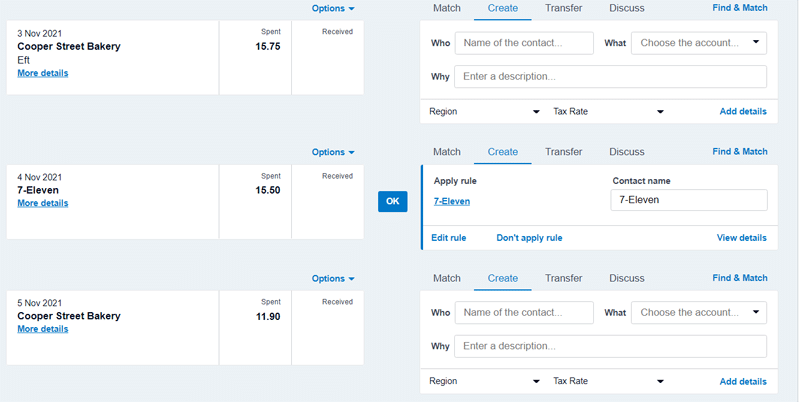Click the blue OK button for 7-Eleven
The width and height of the screenshot is (800, 402).
392,202
